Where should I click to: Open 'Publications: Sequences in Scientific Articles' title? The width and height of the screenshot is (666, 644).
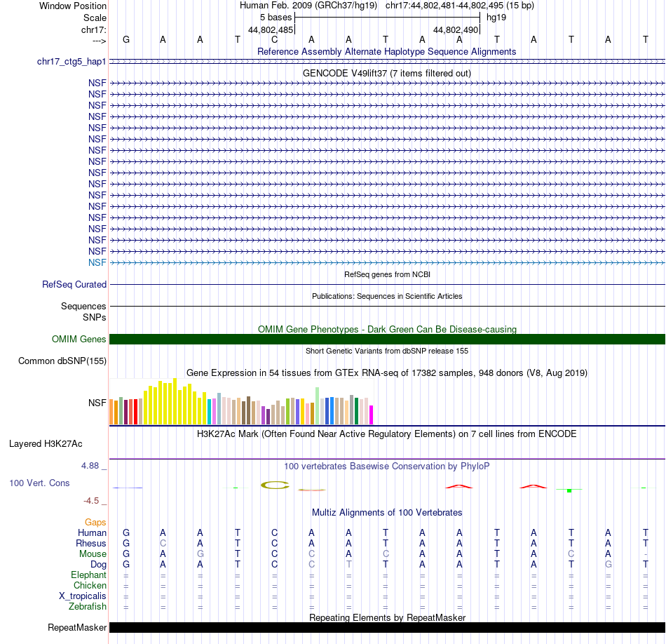[387, 296]
